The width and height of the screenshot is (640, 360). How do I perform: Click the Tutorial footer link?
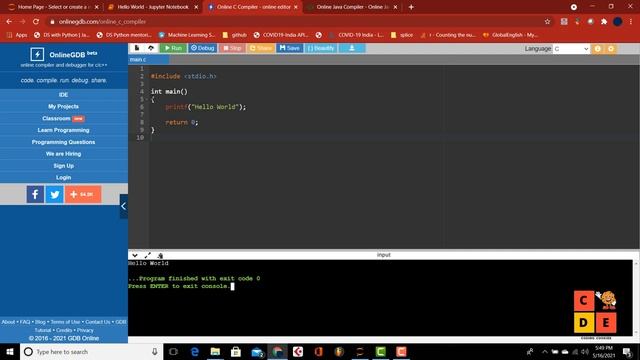[x=43, y=330]
